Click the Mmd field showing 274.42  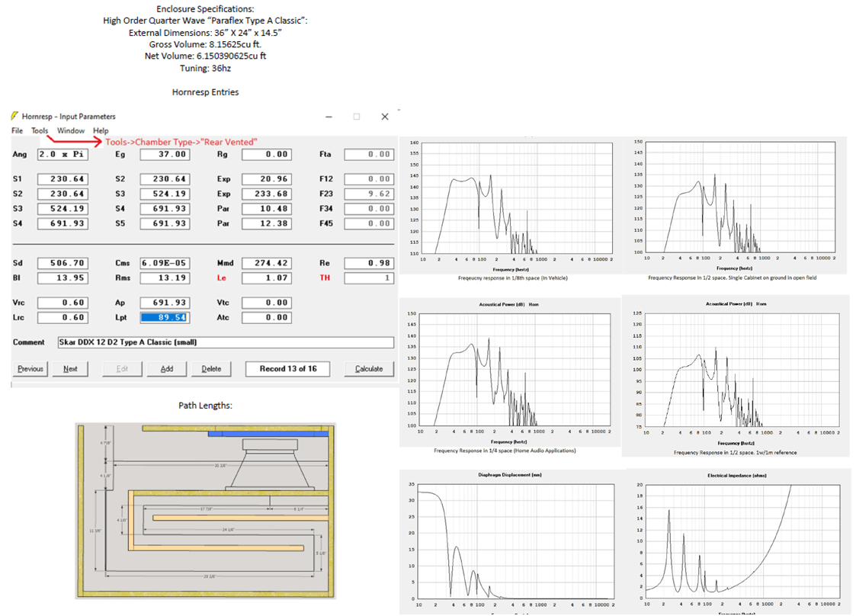pyautogui.click(x=267, y=263)
